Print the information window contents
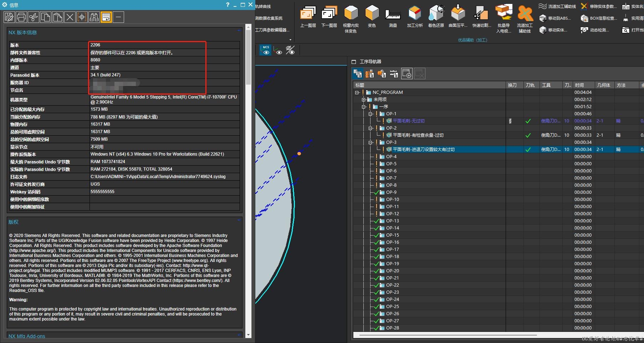The image size is (644, 343). pyautogui.click(x=21, y=17)
